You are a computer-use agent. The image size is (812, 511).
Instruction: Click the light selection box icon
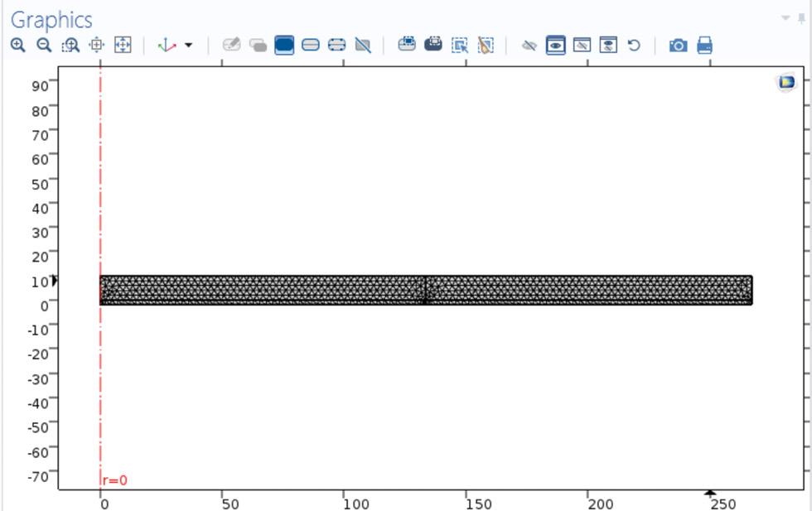pyautogui.click(x=407, y=44)
